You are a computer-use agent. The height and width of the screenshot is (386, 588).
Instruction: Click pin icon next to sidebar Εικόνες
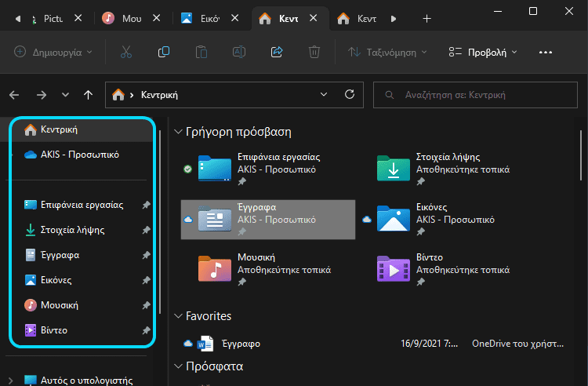pos(146,280)
